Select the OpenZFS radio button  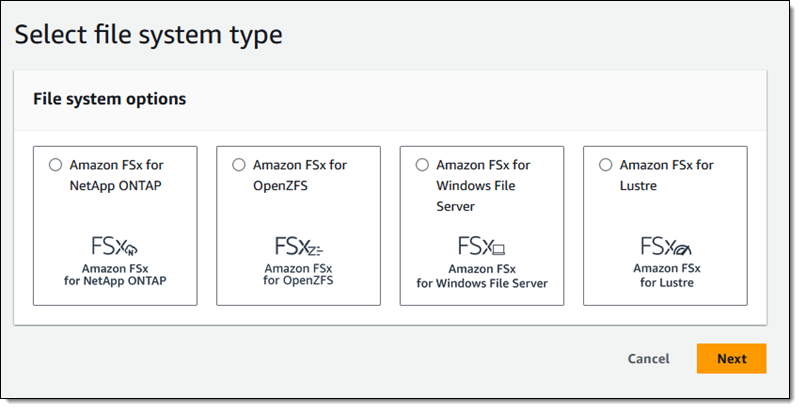238,165
